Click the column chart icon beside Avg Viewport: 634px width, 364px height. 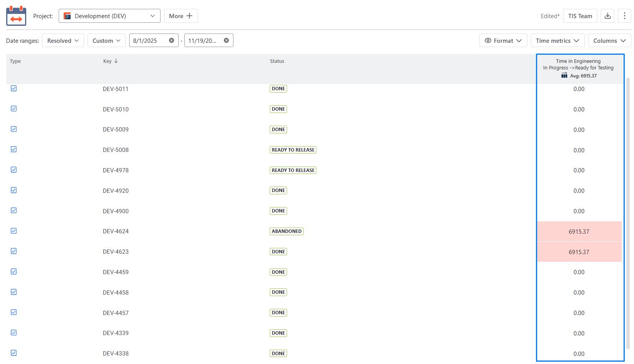click(x=564, y=76)
